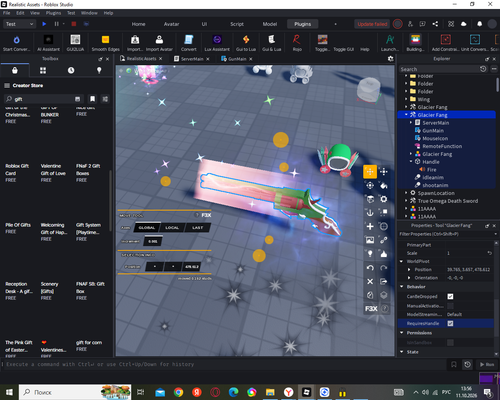500x400 pixels.
Task: Open the Unit Conversion plugin
Action: pyautogui.click(x=475, y=43)
